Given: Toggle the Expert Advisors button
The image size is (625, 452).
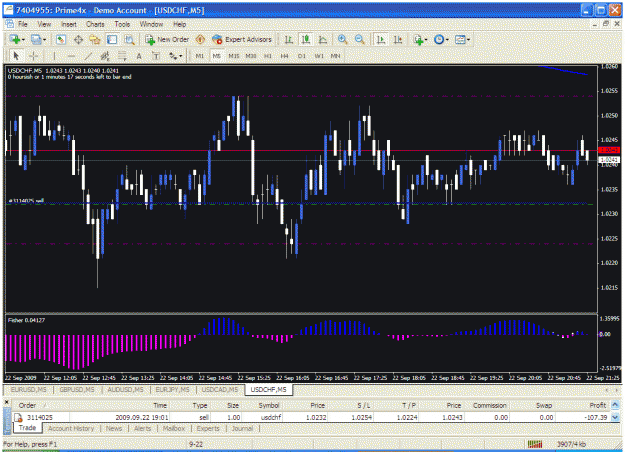Looking at the screenshot, I should point(242,39).
